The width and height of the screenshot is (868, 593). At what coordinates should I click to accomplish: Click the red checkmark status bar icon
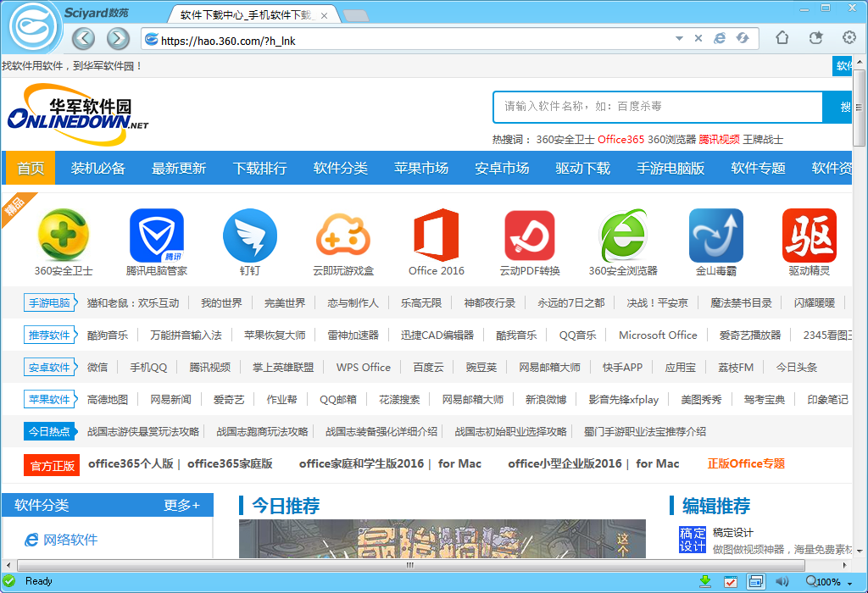(730, 581)
